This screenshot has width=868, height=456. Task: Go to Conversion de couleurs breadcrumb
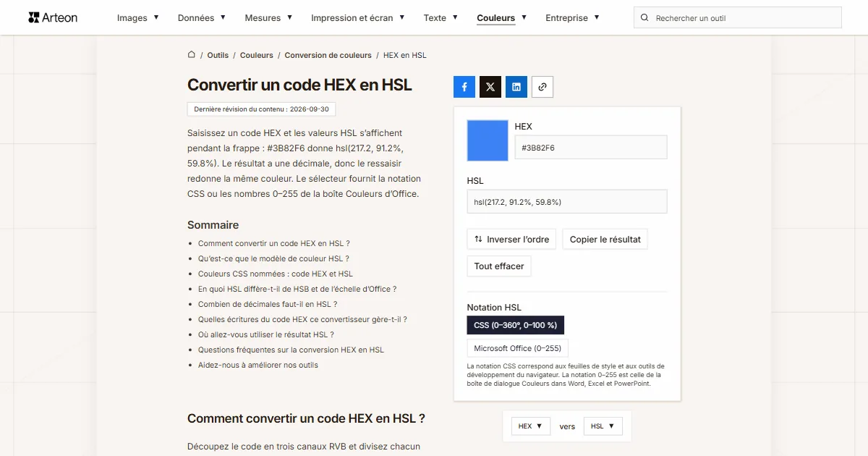pos(328,55)
